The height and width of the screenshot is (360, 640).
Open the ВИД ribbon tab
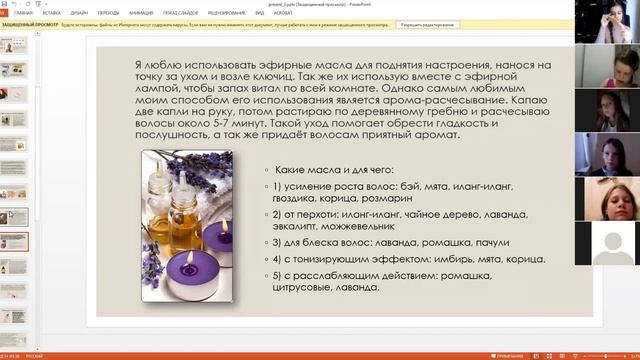pos(260,13)
